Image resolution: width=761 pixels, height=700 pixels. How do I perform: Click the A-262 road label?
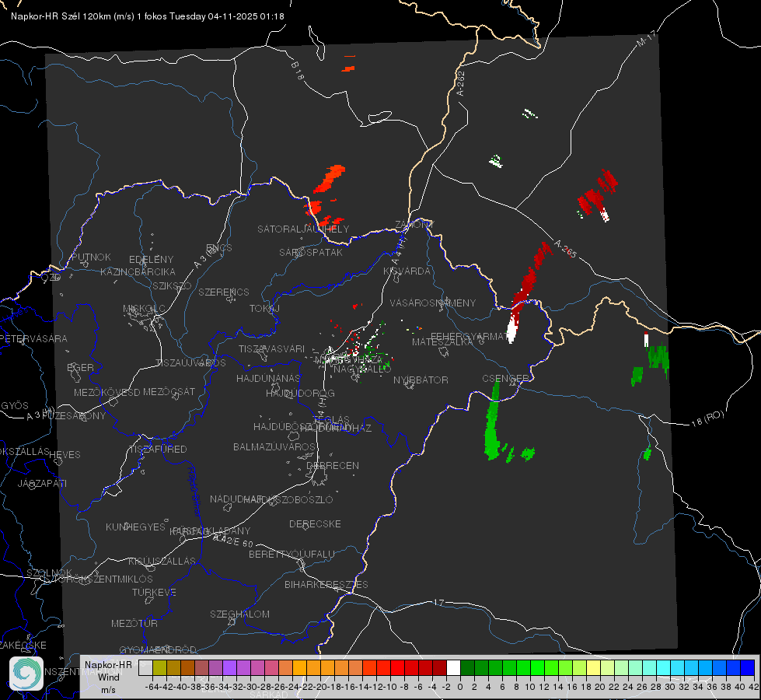click(461, 83)
